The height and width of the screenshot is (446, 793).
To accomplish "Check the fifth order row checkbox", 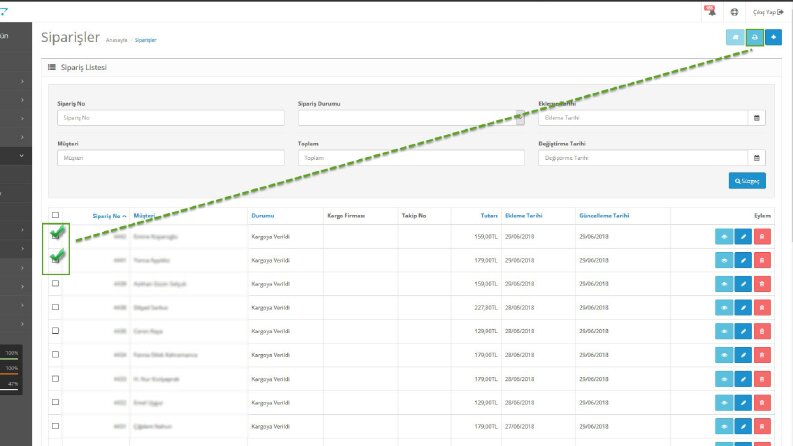I will click(x=56, y=331).
